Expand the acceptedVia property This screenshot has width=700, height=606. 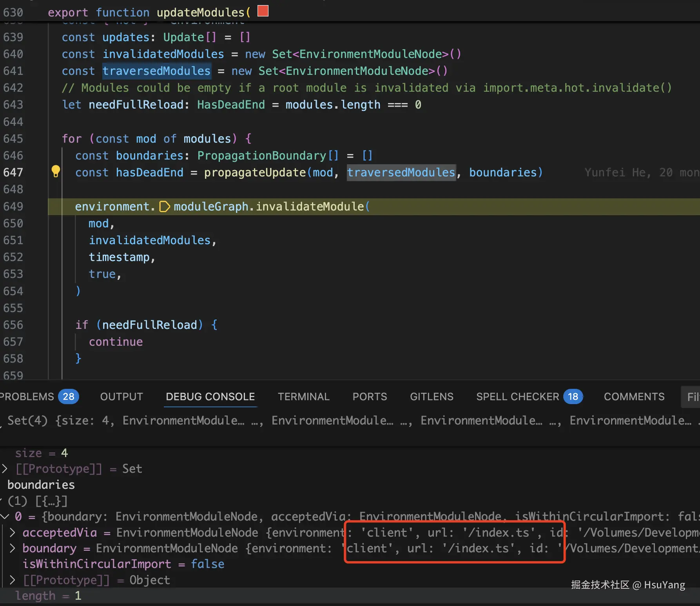pyautogui.click(x=12, y=532)
